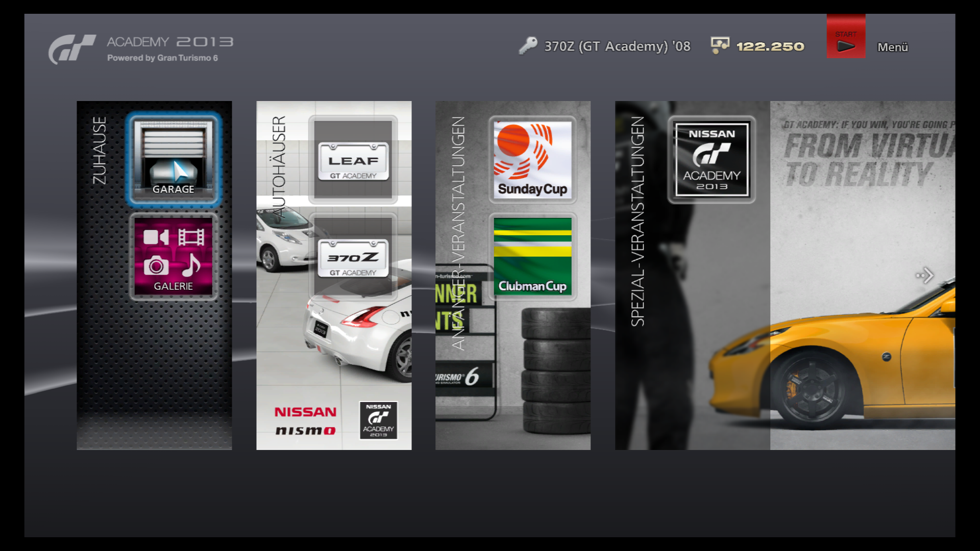The height and width of the screenshot is (551, 980).
Task: Click the GT Academy 2013 logo
Action: (x=141, y=49)
